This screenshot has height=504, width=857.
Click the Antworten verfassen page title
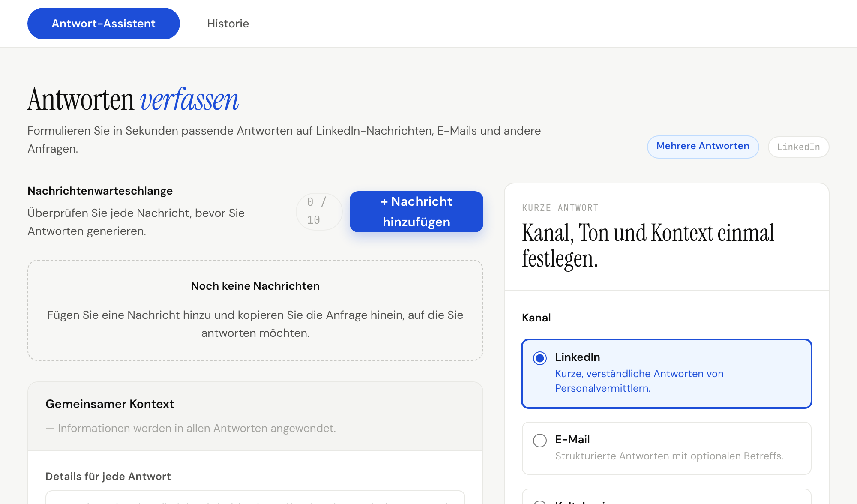pyautogui.click(x=133, y=99)
